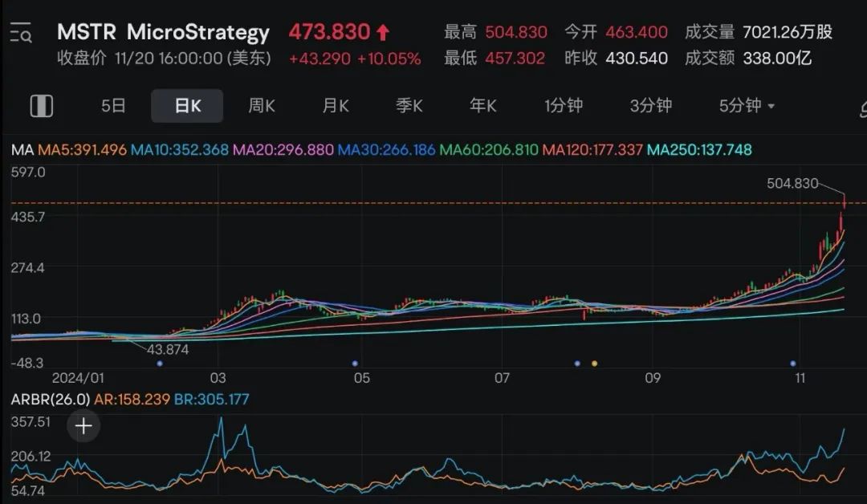Click the MSTR MicroStrategy stock title
The width and height of the screenshot is (867, 504).
[x=164, y=32]
